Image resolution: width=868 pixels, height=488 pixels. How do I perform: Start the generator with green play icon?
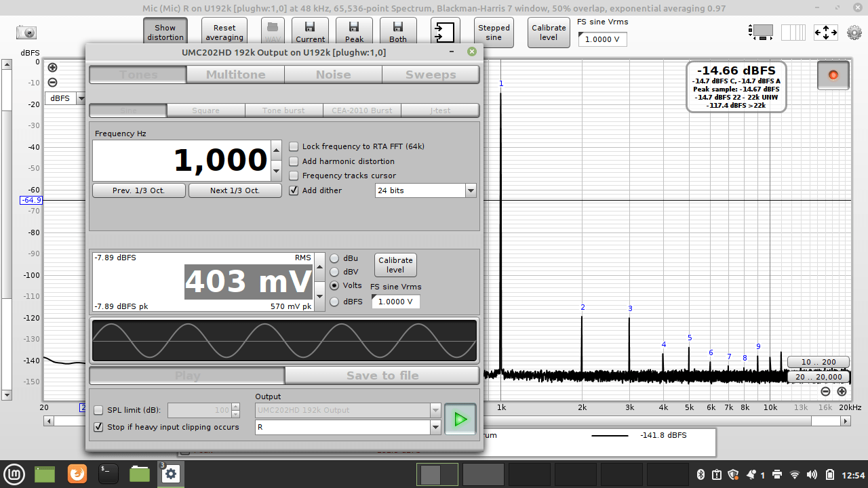tap(460, 420)
